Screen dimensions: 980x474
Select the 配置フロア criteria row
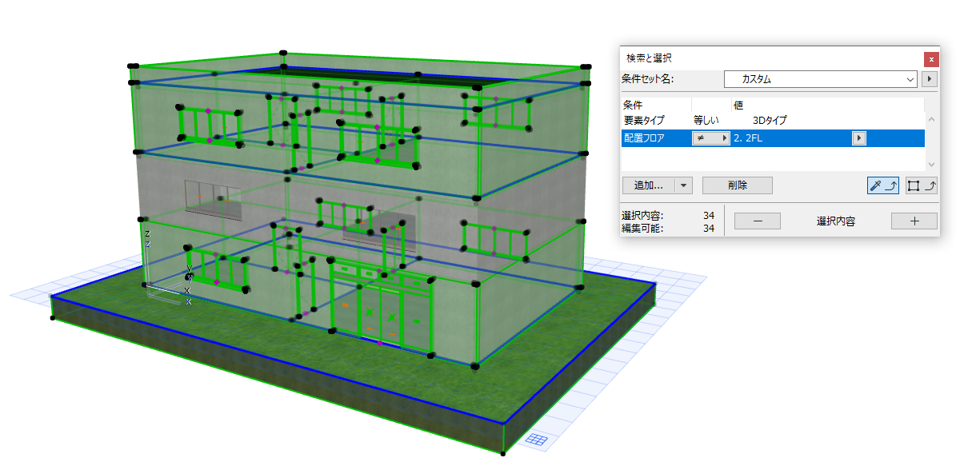click(x=774, y=138)
